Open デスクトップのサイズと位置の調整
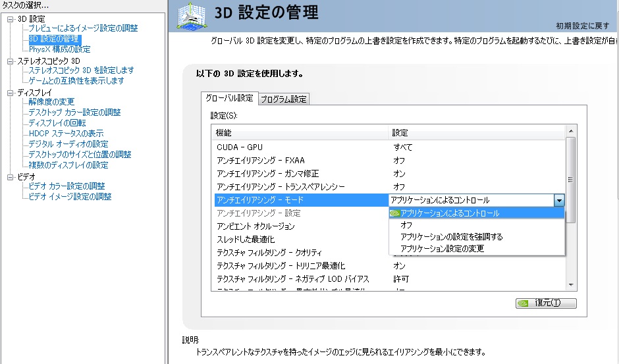The height and width of the screenshot is (364, 619). [80, 155]
